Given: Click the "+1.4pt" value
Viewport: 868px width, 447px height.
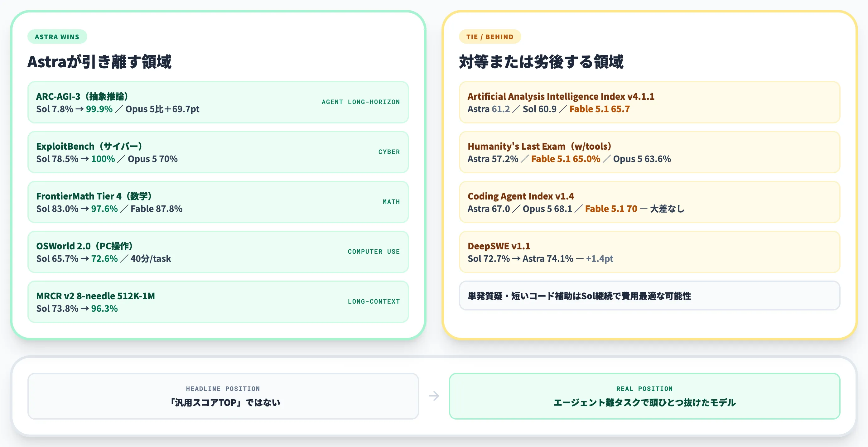Looking at the screenshot, I should (x=600, y=259).
